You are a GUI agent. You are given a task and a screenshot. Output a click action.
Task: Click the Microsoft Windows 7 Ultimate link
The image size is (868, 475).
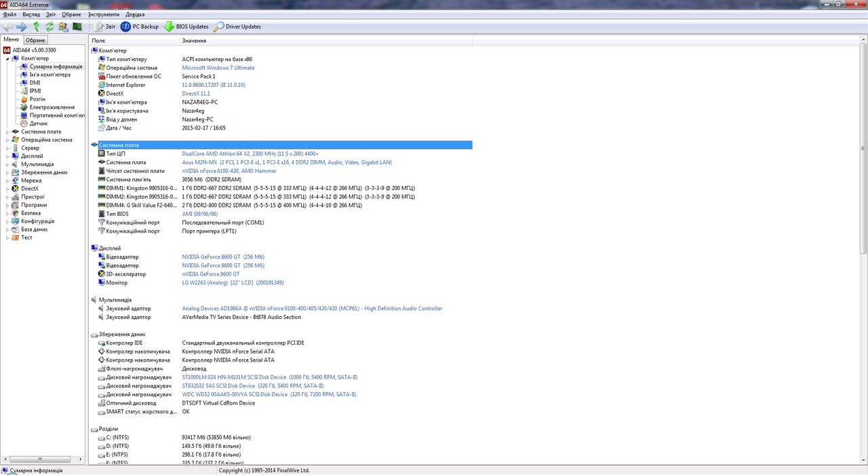pos(218,68)
